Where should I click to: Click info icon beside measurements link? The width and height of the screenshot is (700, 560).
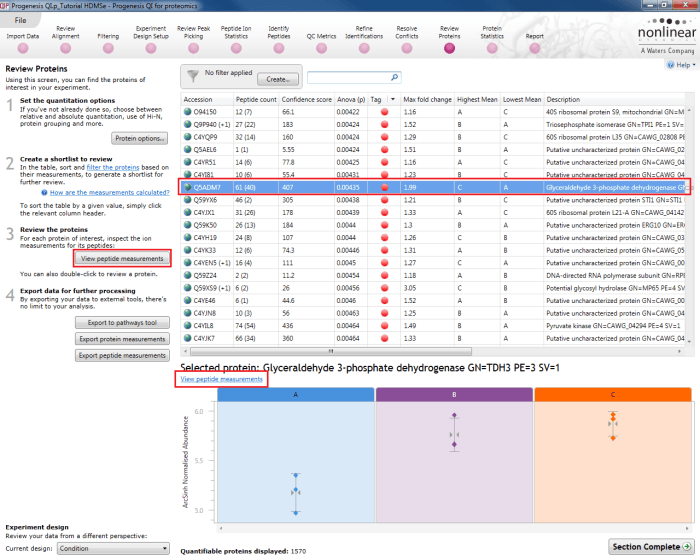tap(44, 193)
